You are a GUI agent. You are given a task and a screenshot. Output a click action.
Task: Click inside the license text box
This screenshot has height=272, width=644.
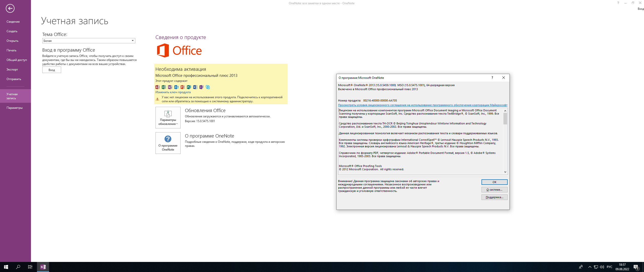(x=421, y=141)
